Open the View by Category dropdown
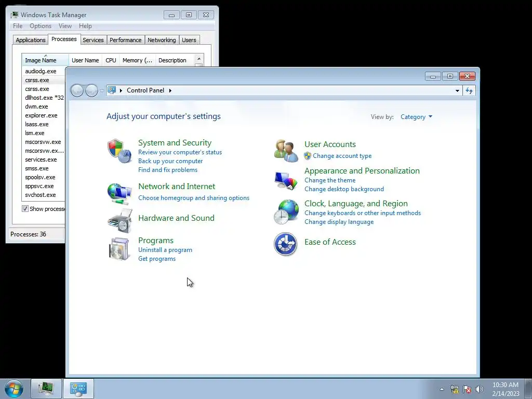Viewport: 532px width, 399px height. pos(416,117)
